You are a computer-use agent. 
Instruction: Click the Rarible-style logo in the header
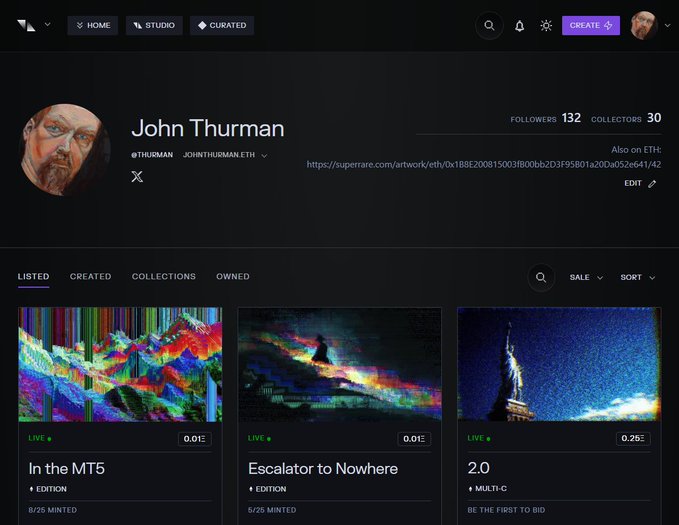pyautogui.click(x=26, y=26)
